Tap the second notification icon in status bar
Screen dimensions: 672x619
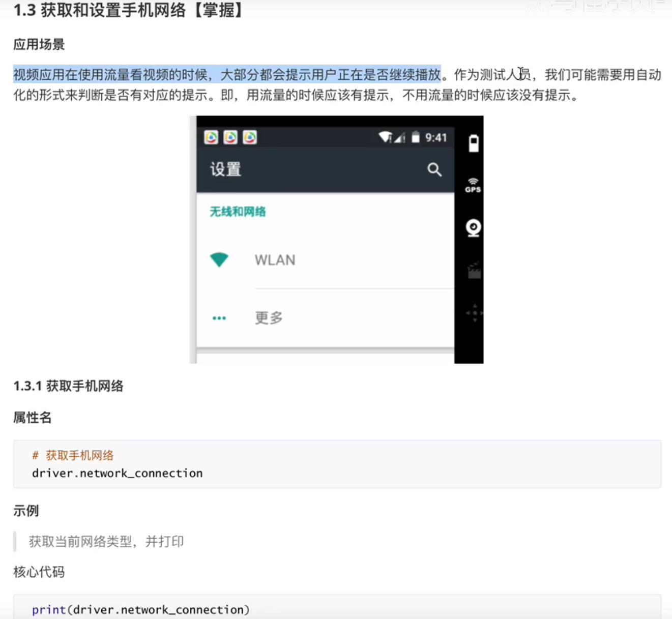tap(230, 137)
